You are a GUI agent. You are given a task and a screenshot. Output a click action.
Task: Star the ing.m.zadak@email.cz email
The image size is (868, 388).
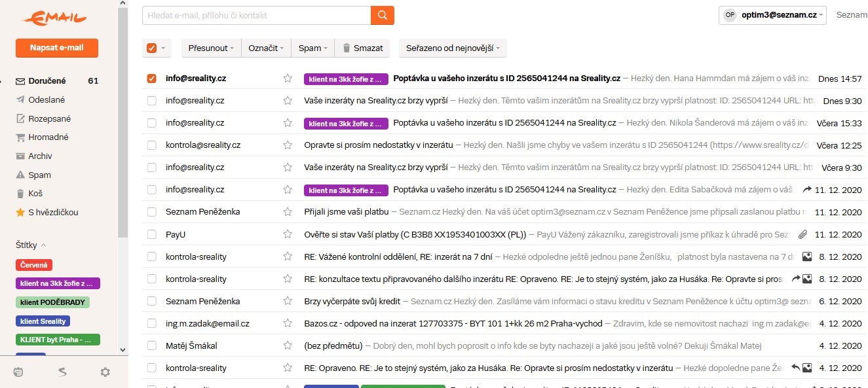(288, 323)
